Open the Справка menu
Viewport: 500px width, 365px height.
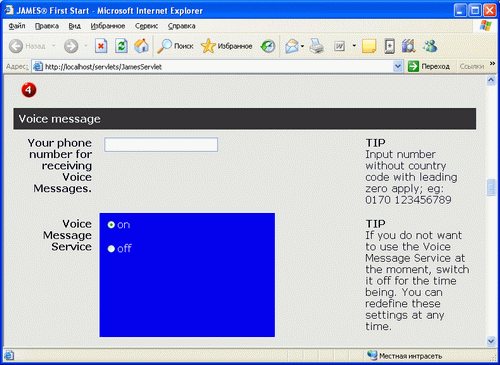pos(182,26)
